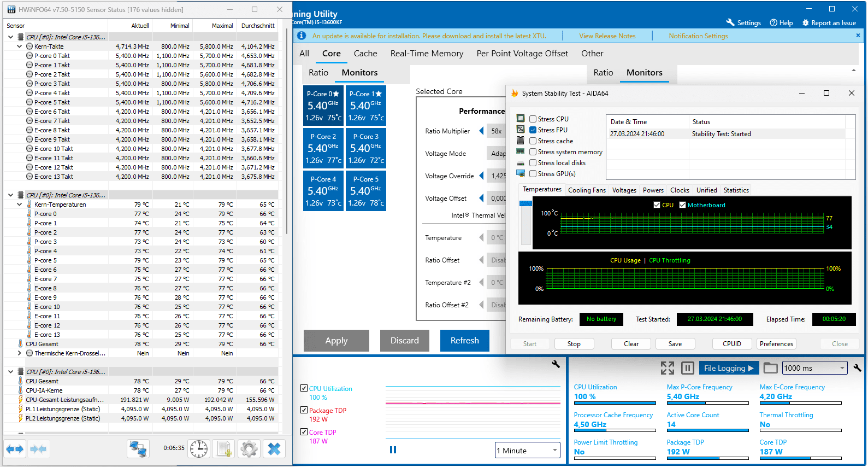Collapse Kern-Takte tree node
The width and height of the screenshot is (868, 467).
(20, 46)
